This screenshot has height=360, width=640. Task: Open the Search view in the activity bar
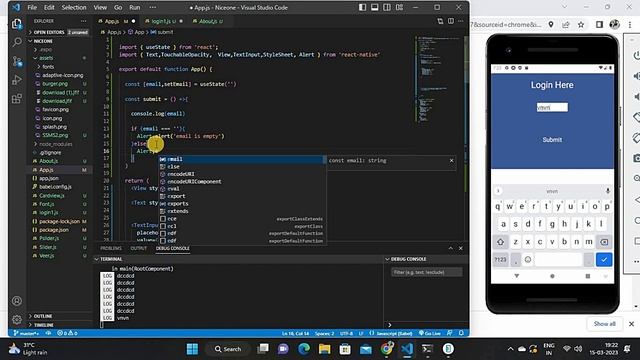click(x=17, y=42)
